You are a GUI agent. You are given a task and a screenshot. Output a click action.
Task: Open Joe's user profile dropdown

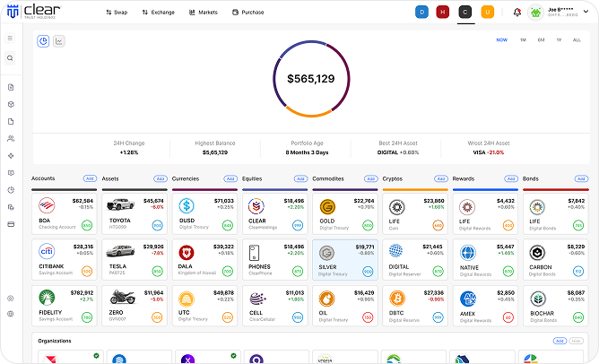coord(558,13)
